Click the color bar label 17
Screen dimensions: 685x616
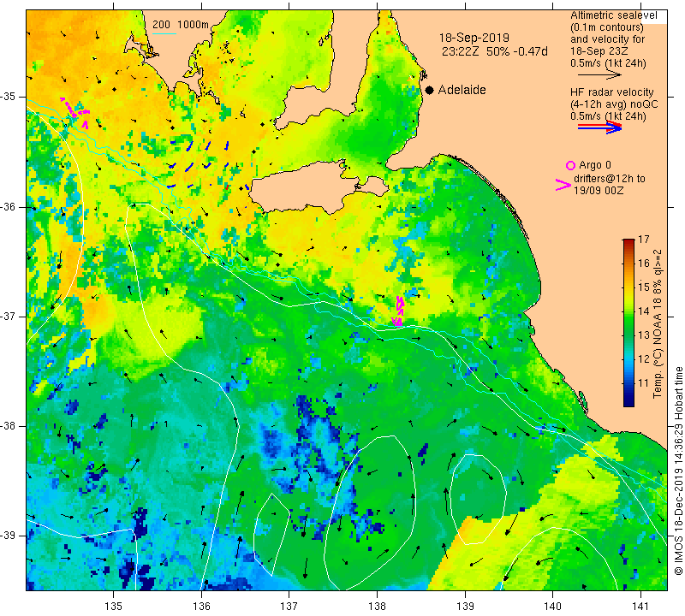pyautogui.click(x=644, y=240)
